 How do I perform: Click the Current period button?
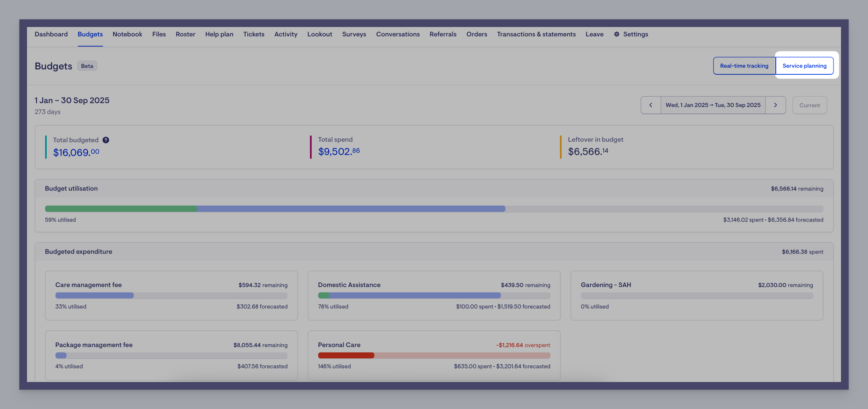tap(810, 105)
